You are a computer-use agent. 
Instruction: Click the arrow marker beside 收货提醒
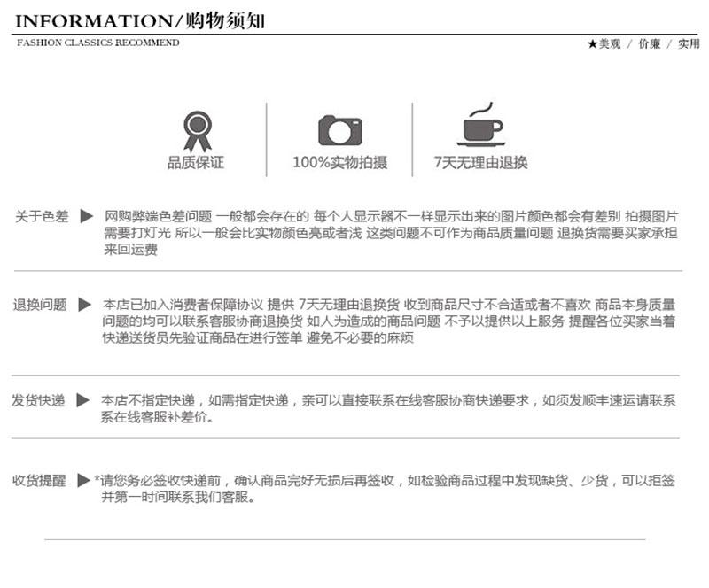pyautogui.click(x=83, y=480)
